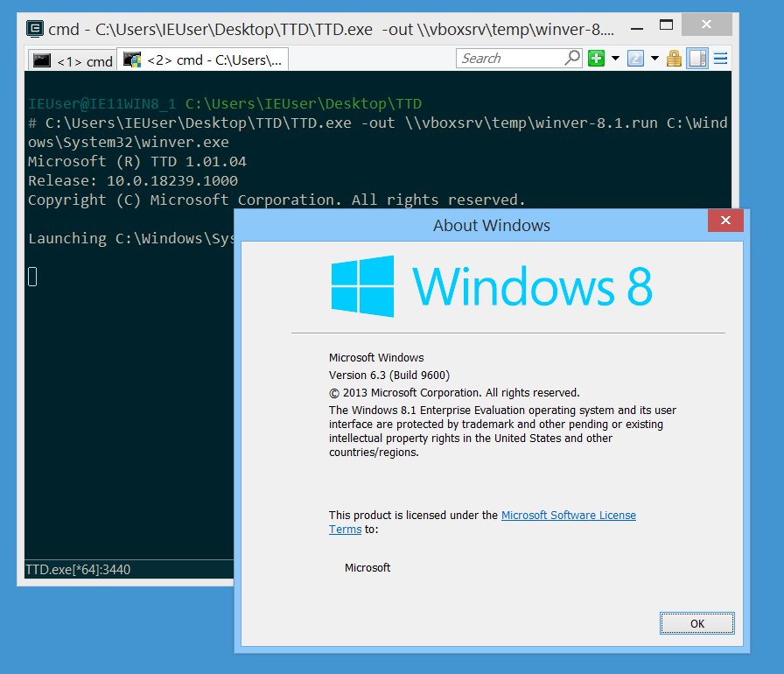Click the active console number 2 icon
The image size is (784, 674).
(x=635, y=59)
